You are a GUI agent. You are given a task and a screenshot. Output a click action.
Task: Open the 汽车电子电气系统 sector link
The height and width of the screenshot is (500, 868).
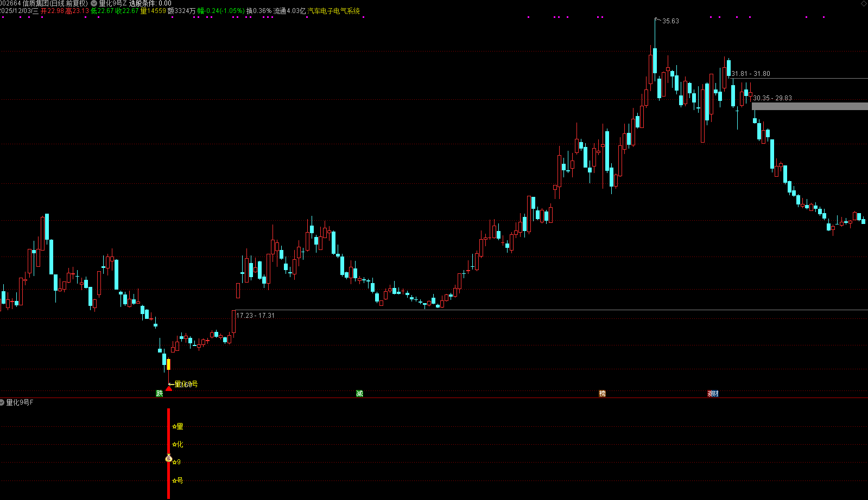tap(333, 11)
